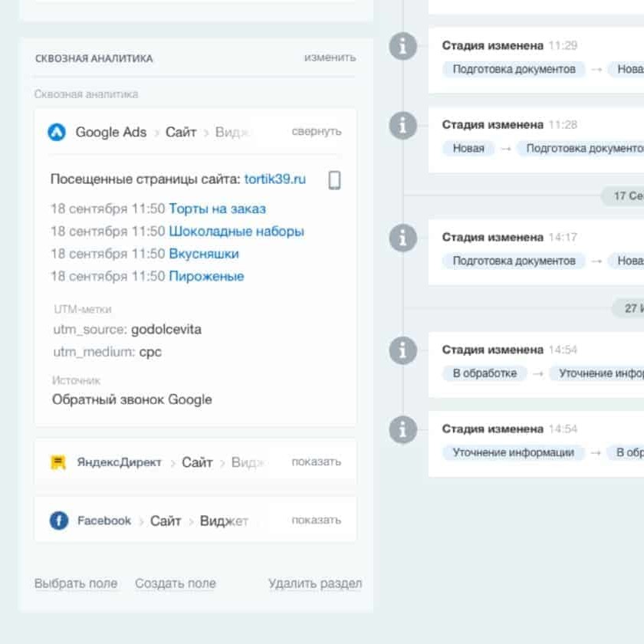Open the Пироженые page link
Image resolution: width=644 pixels, height=644 pixels.
click(x=206, y=276)
